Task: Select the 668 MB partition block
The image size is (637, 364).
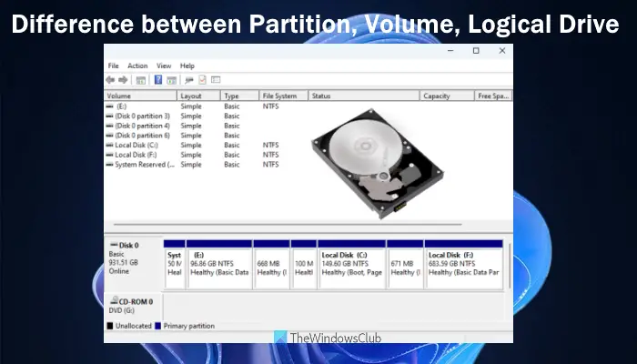Action: click(x=271, y=265)
